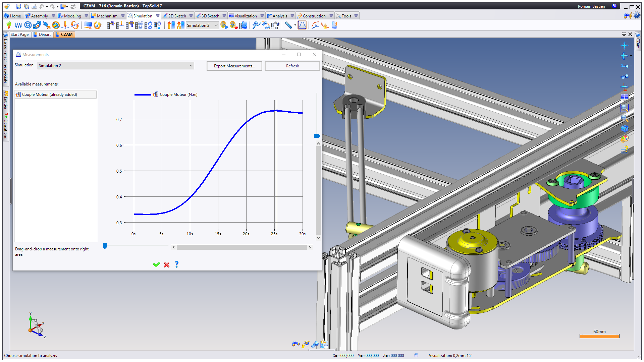644x362 pixels.
Task: Click the save icon in title bar
Action: (x=19, y=6)
